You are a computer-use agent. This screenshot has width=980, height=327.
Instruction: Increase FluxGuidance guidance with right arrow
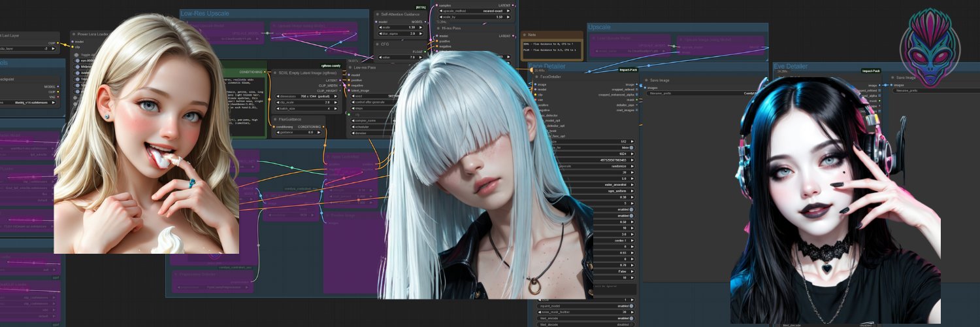[320, 132]
